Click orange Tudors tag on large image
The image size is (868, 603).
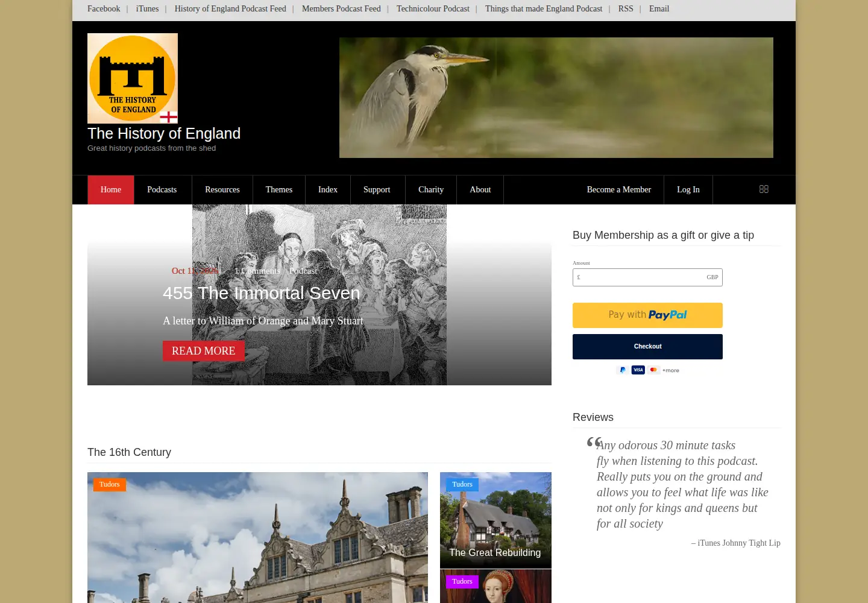(110, 484)
